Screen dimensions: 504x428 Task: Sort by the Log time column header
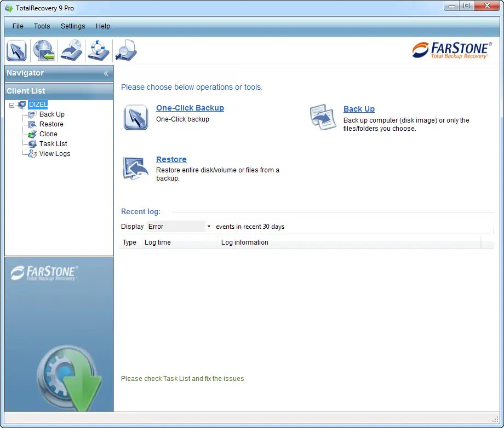tap(179, 242)
